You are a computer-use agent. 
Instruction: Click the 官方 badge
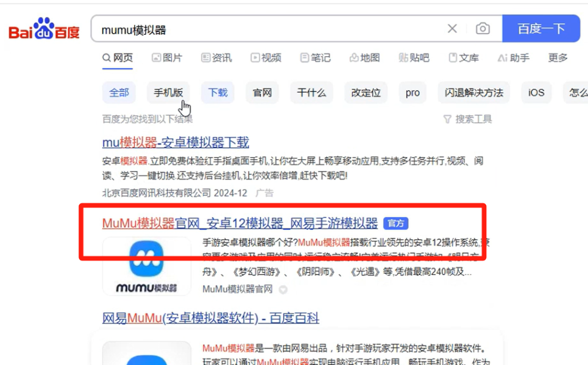click(396, 223)
